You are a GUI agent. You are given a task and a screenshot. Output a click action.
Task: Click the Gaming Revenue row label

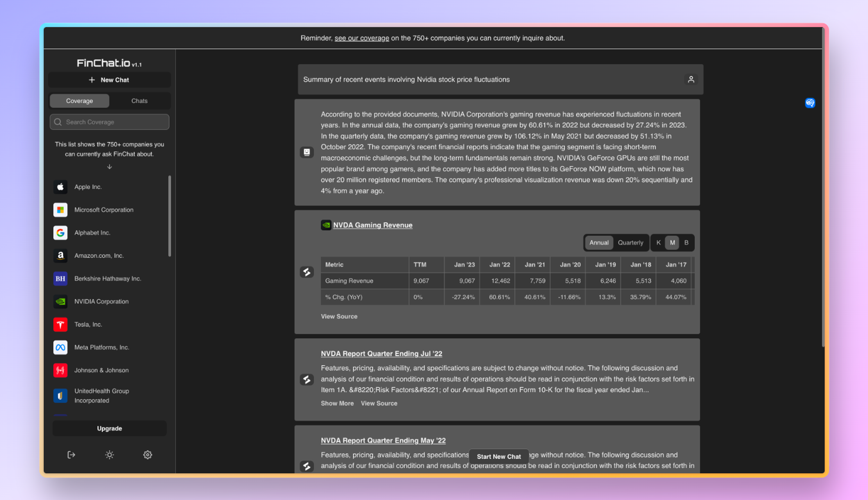[365, 281]
